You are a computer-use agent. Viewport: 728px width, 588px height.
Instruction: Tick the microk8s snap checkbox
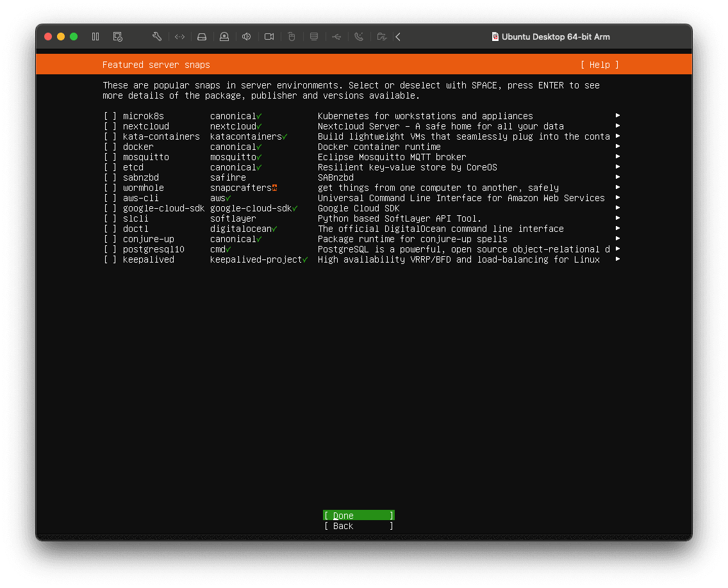click(x=110, y=116)
